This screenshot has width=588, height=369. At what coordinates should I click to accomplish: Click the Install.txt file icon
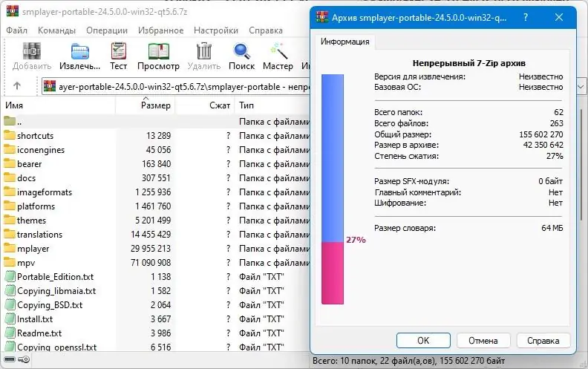[10, 319]
